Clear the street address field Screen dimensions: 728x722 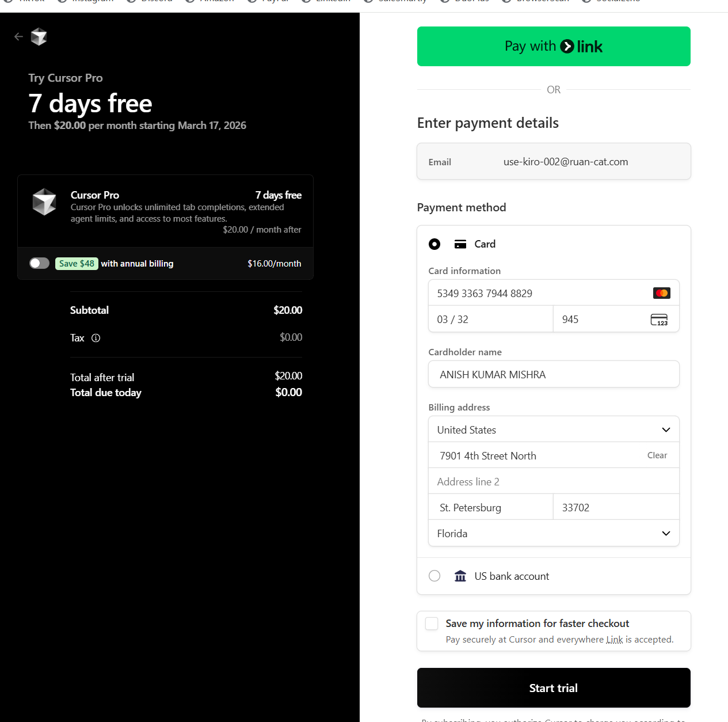click(657, 455)
